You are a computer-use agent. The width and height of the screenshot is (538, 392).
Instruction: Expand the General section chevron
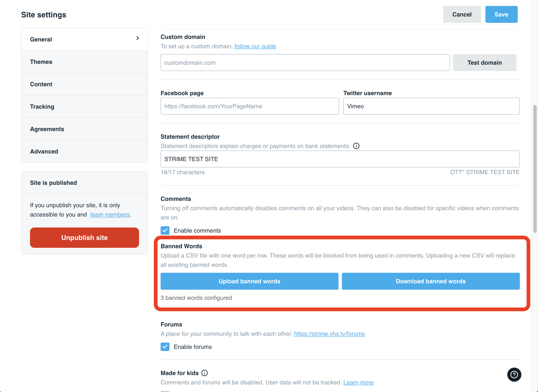pos(138,38)
